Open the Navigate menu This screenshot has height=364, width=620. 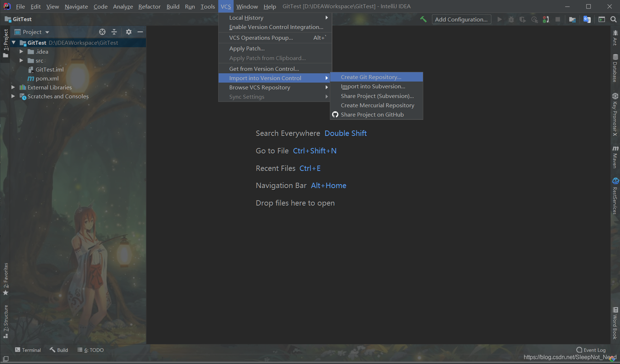[76, 6]
